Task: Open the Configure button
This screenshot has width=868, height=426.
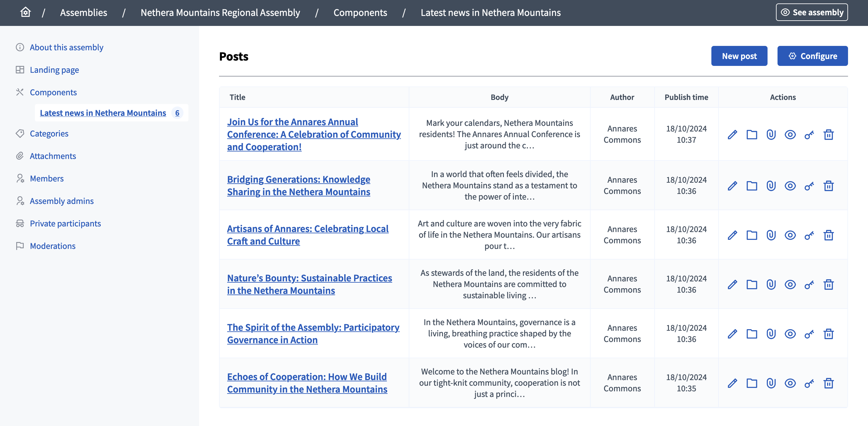Action: pos(812,56)
